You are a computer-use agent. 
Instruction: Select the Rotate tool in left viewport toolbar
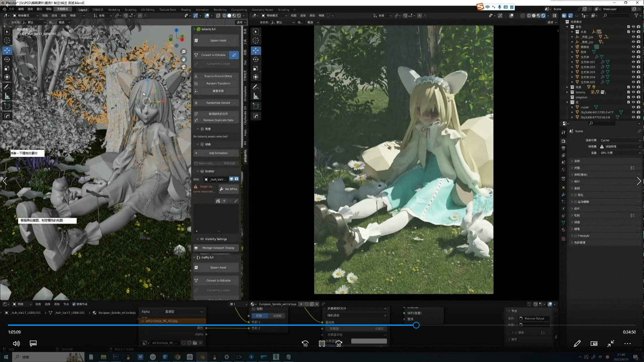pyautogui.click(x=7, y=59)
